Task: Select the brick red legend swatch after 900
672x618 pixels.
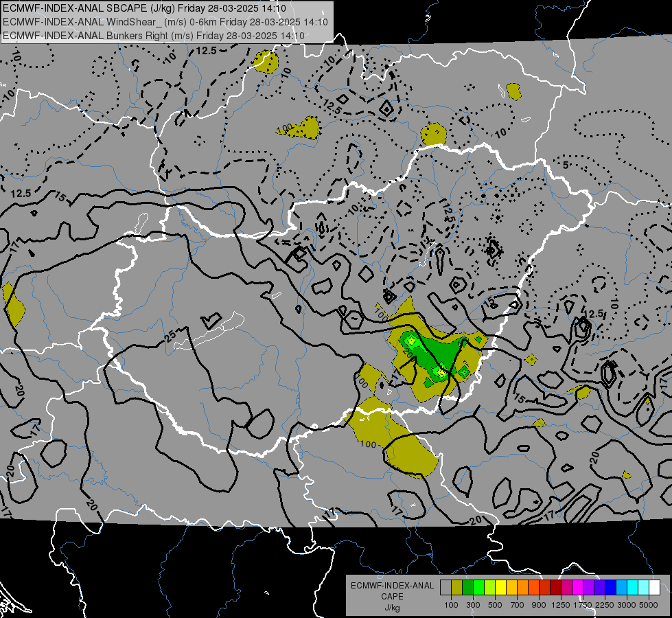Action: 545,587
